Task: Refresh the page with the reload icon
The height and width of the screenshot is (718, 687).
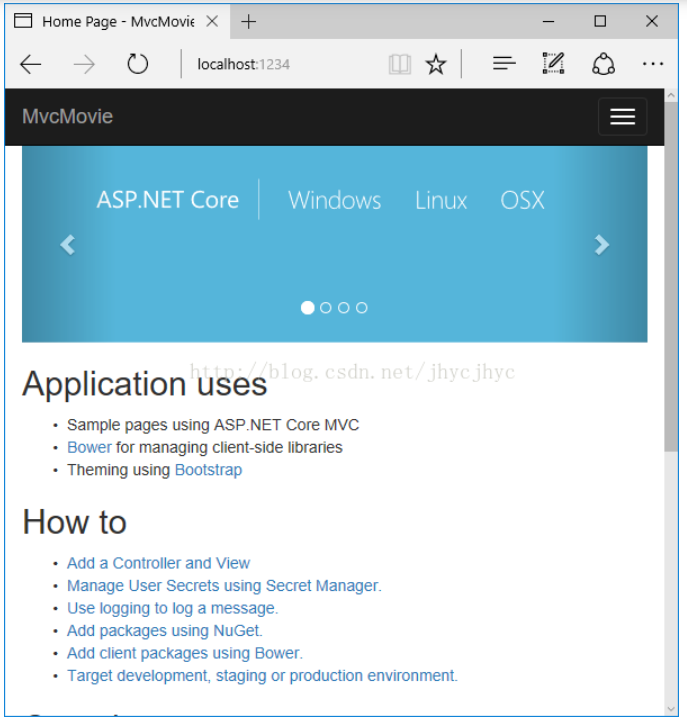Action: click(137, 64)
